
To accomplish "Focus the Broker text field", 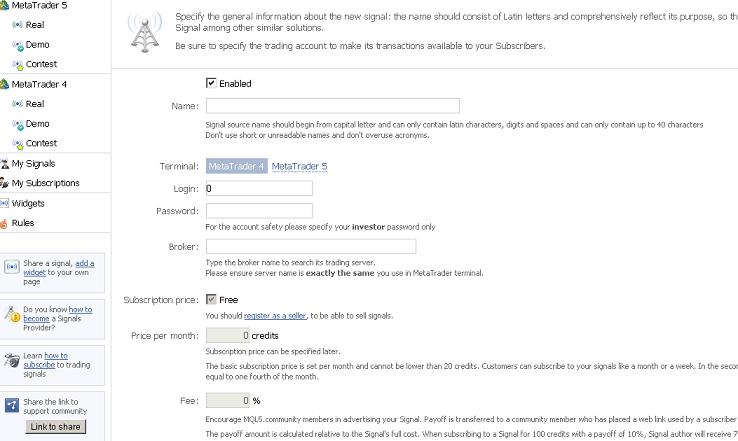I will (311, 247).
